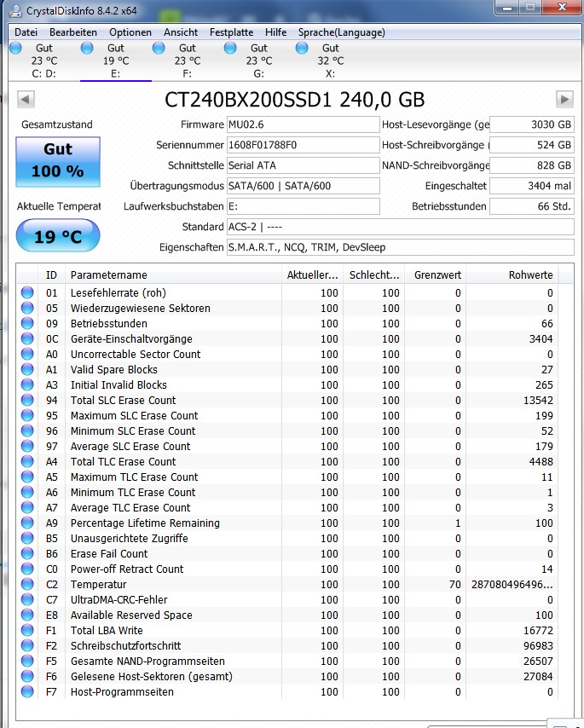Click status icon for Lesefehlerrate (roh)
This screenshot has width=584, height=728.
[x=27, y=292]
